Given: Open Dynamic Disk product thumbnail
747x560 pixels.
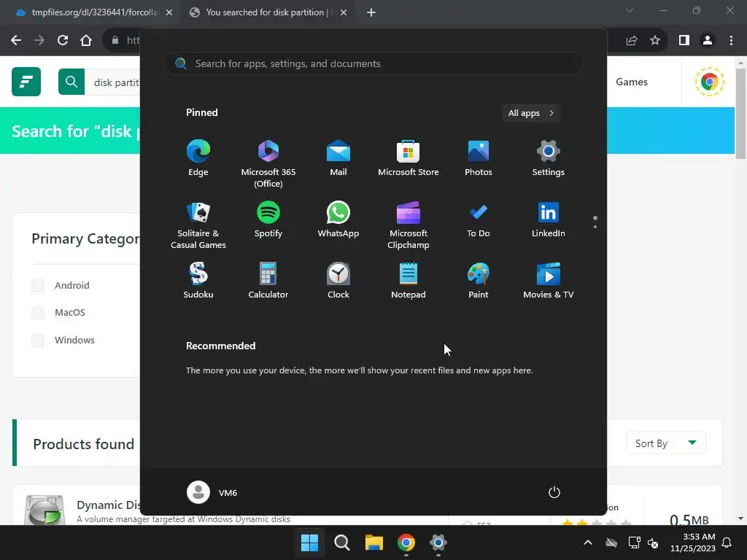Looking at the screenshot, I should [44, 510].
